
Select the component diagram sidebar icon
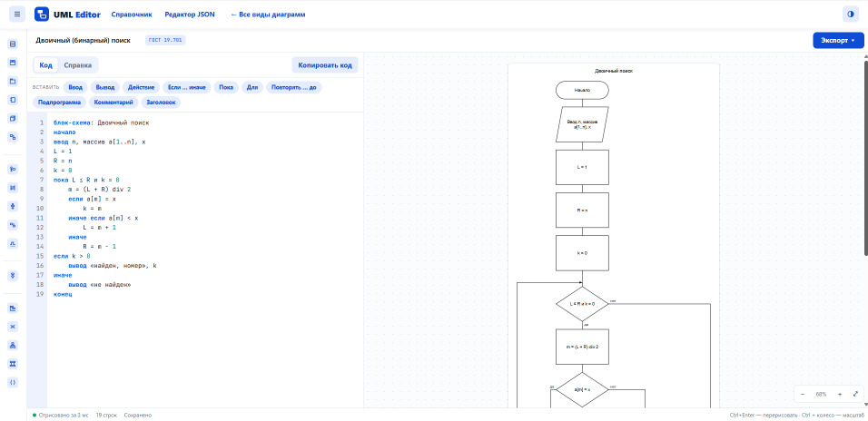14,100
